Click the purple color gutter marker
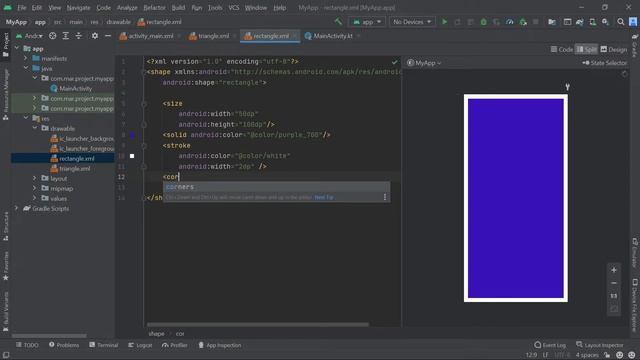The width and height of the screenshot is (640, 360). pos(132,135)
